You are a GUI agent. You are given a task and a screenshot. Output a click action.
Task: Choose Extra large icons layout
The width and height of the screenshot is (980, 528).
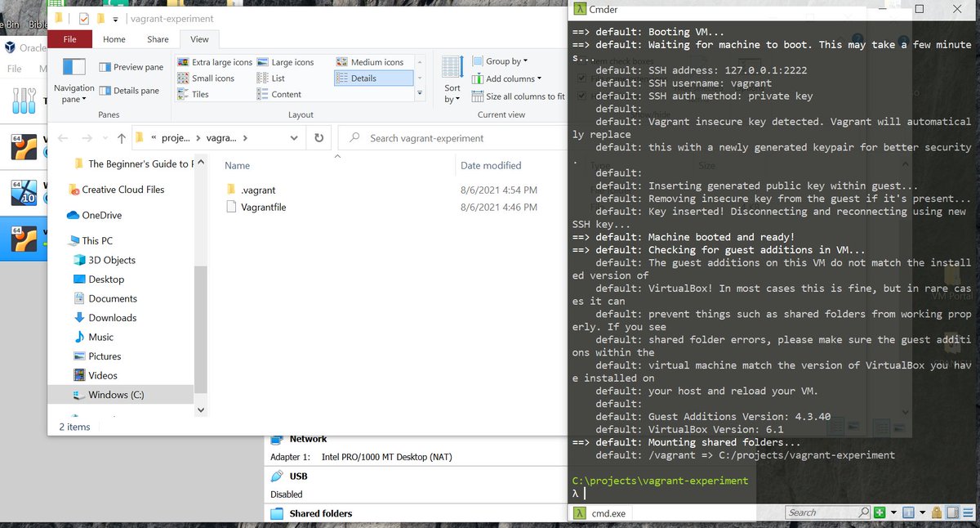(x=214, y=62)
